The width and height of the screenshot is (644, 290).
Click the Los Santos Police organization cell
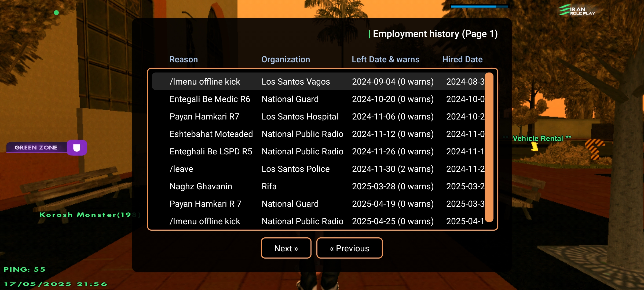tap(295, 169)
